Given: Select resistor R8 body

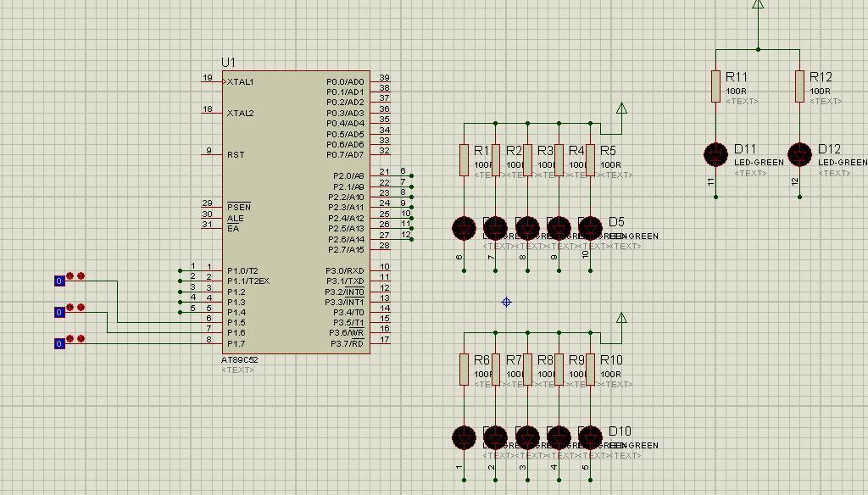Looking at the screenshot, I should tap(527, 370).
